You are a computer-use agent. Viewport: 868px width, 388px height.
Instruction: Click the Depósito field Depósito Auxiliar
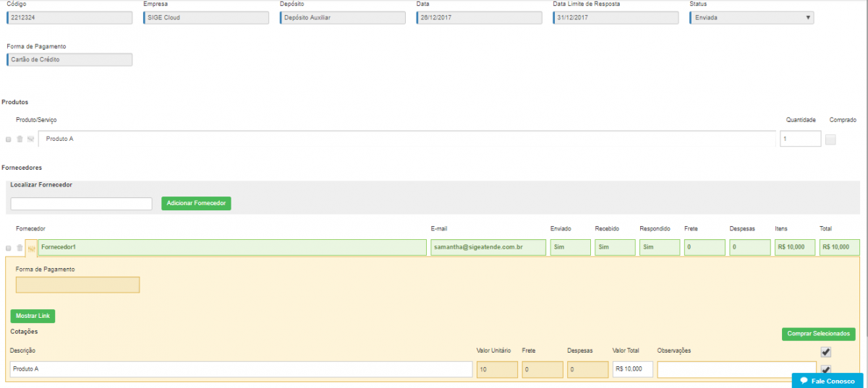[x=343, y=17]
